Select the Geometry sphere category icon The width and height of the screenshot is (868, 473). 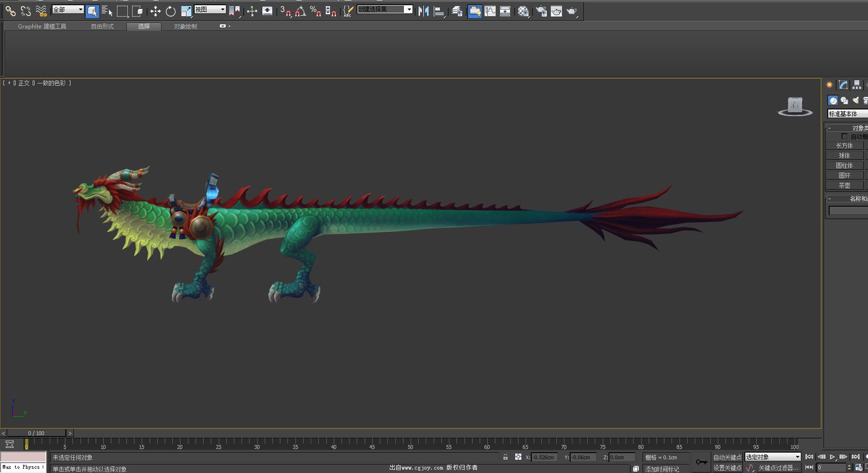[x=833, y=100]
